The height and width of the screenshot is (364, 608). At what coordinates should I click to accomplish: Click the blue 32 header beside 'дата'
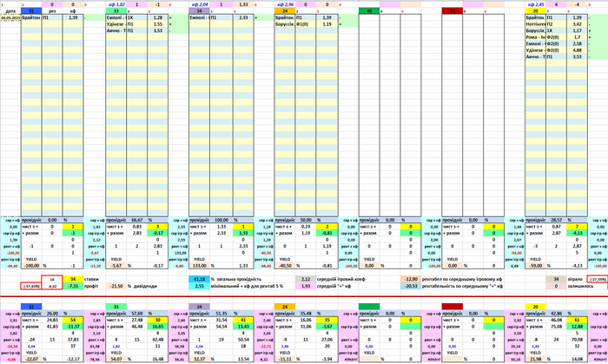tap(31, 11)
